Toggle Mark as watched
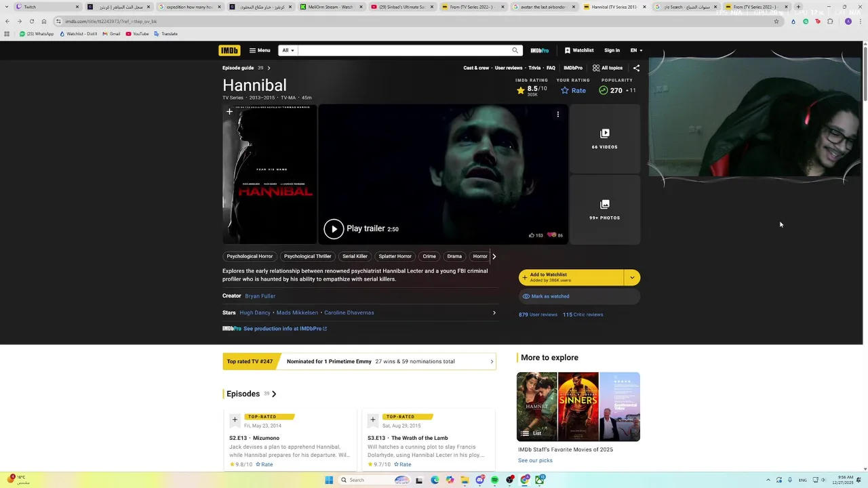The width and height of the screenshot is (868, 488). coord(579,296)
